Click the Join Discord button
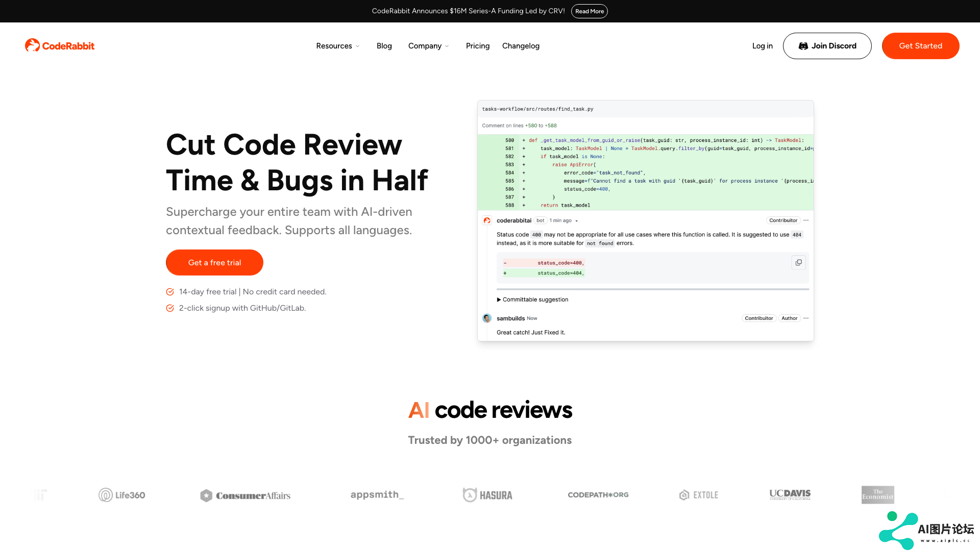980x551 pixels. click(x=827, y=46)
